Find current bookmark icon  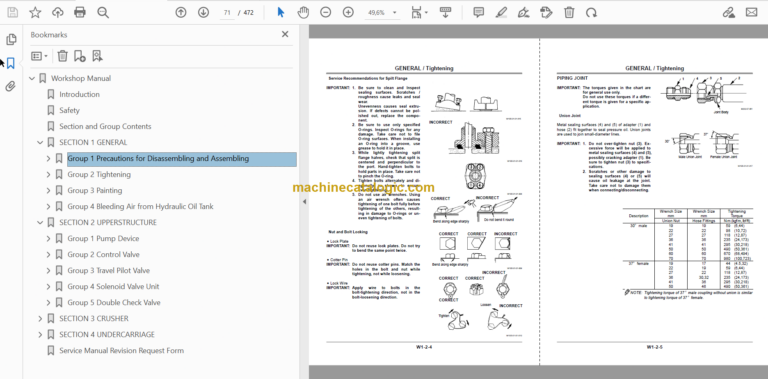click(97, 56)
